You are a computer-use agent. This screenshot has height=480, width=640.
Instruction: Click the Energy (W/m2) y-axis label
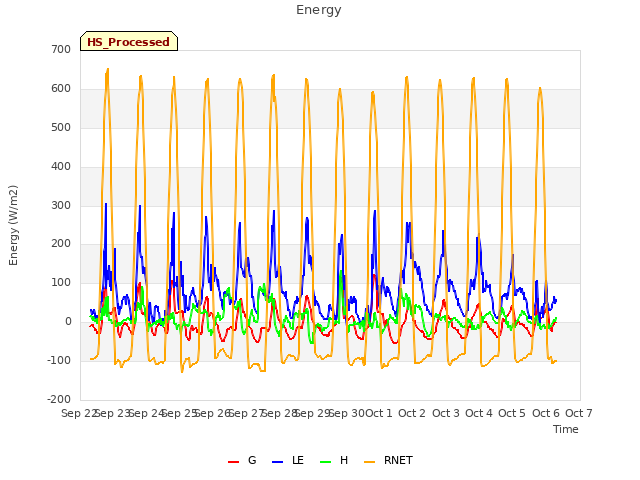pyautogui.click(x=13, y=225)
